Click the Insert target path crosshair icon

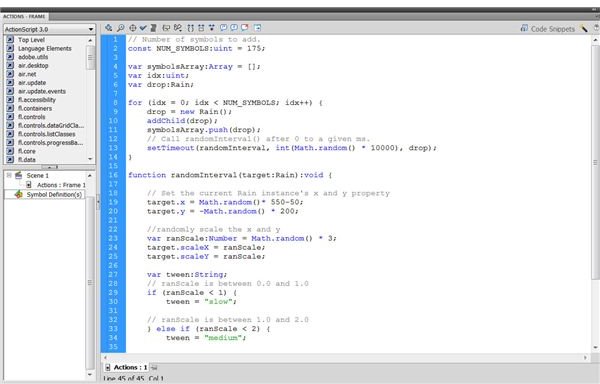coord(132,28)
